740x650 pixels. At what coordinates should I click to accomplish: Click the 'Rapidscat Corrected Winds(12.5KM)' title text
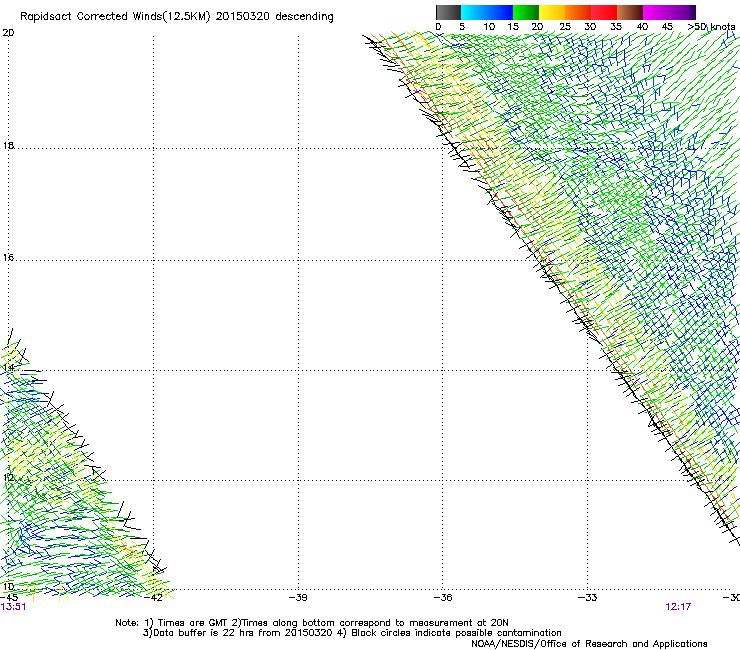[x=115, y=17]
